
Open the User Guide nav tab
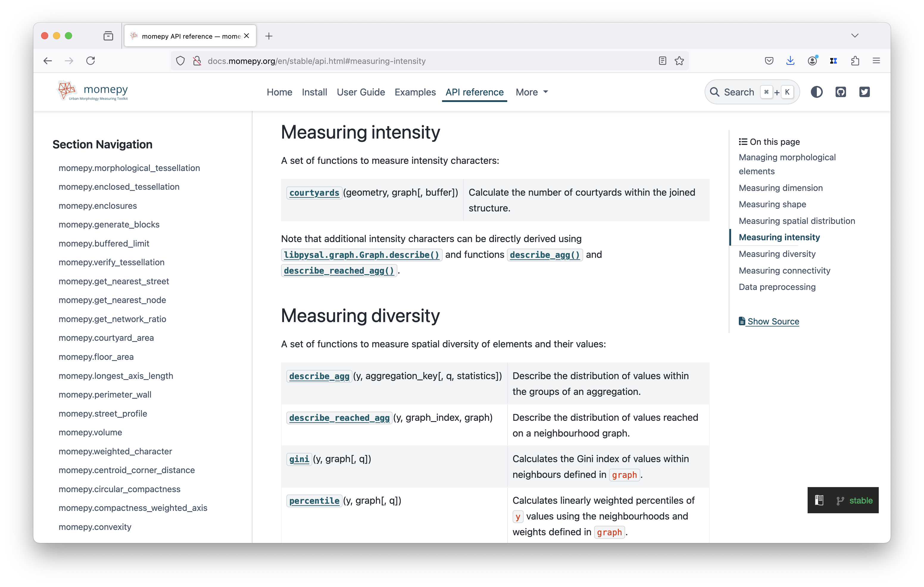361,92
